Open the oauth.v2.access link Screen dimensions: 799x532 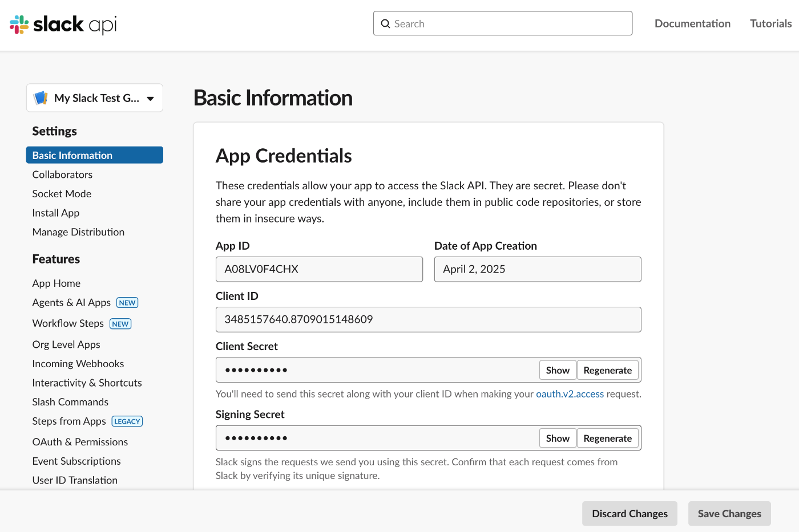pyautogui.click(x=570, y=394)
